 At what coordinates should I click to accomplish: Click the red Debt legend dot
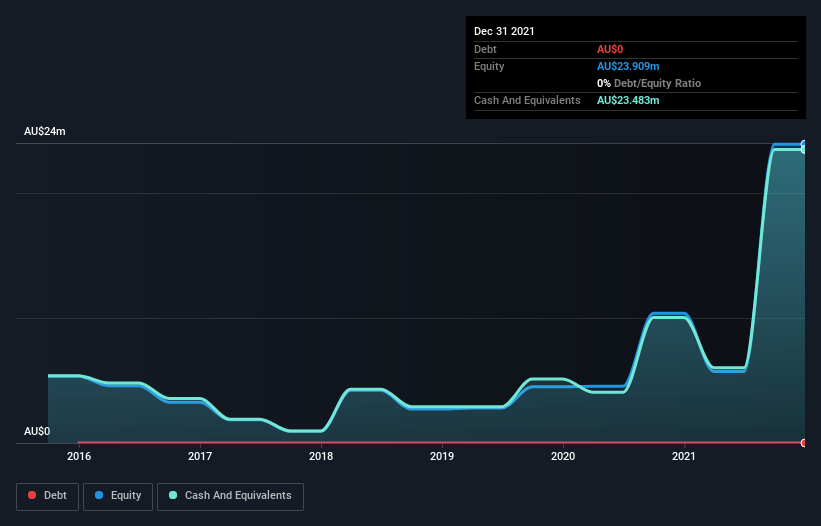(32, 495)
